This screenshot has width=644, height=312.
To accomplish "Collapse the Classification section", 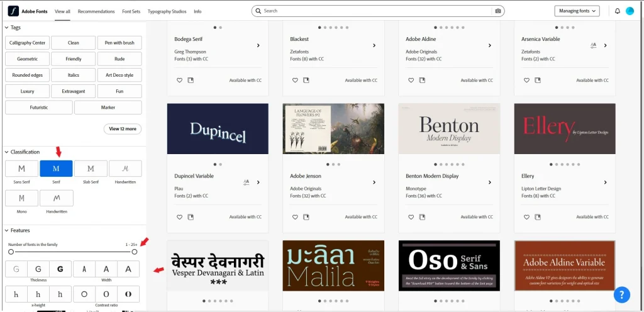I will (x=6, y=152).
